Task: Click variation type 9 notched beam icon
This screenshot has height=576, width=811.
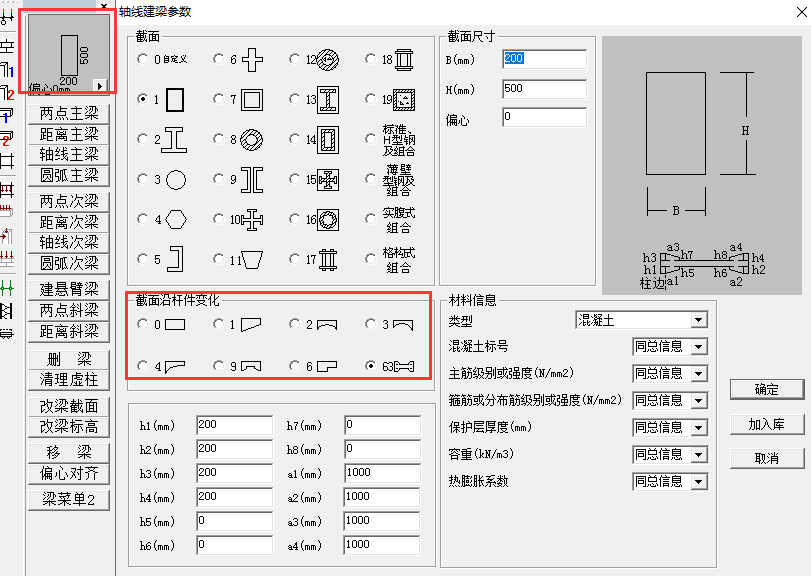Action: tap(251, 367)
